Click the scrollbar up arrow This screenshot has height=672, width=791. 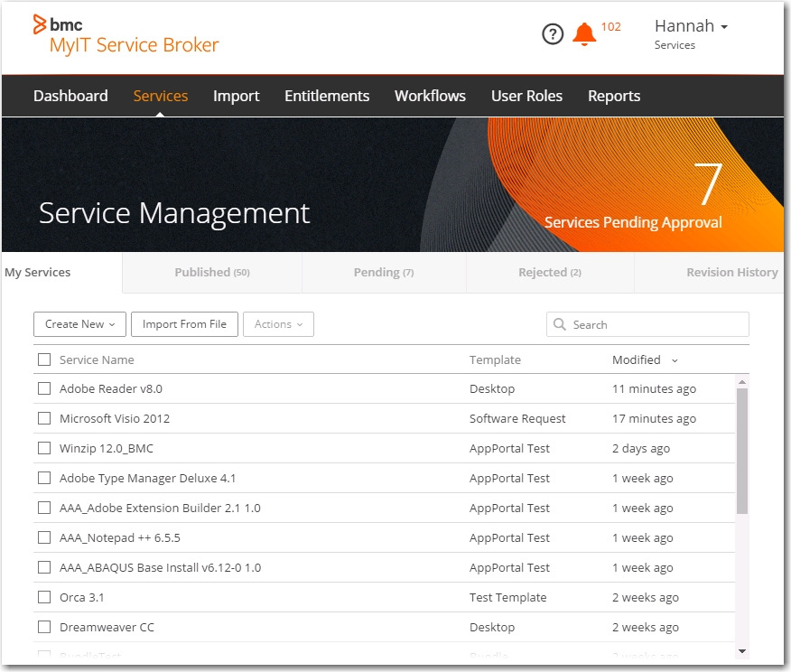[742, 382]
